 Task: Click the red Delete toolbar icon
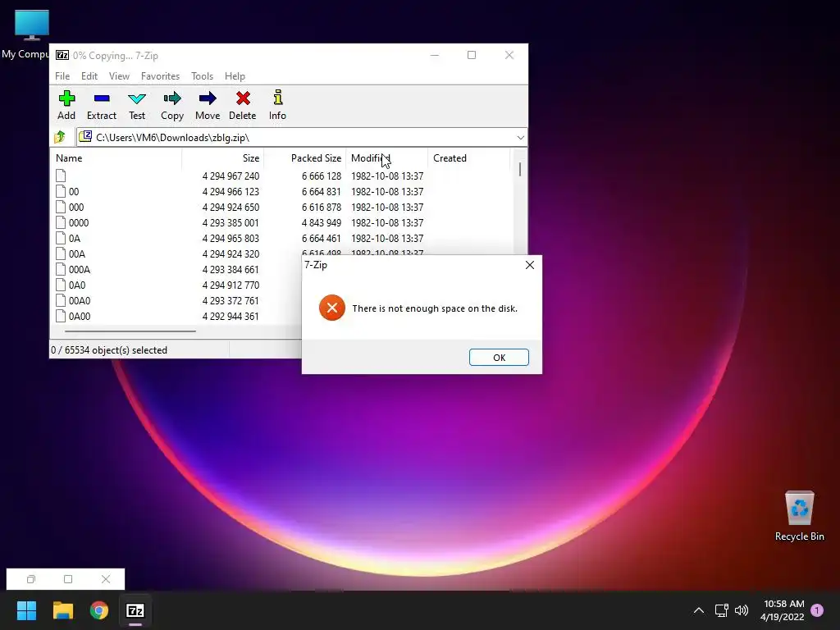[x=243, y=98]
